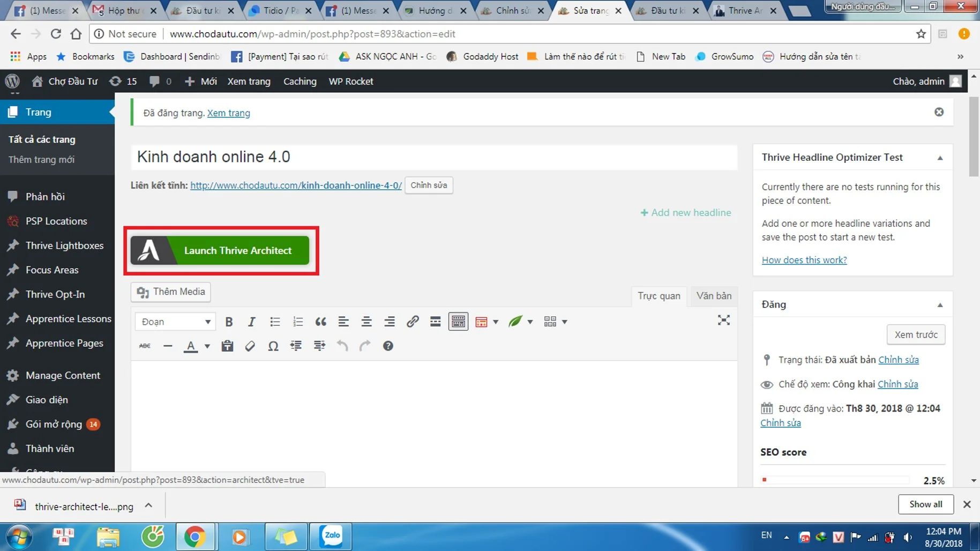The height and width of the screenshot is (551, 980).
Task: Insert or edit link icon
Action: point(413,322)
